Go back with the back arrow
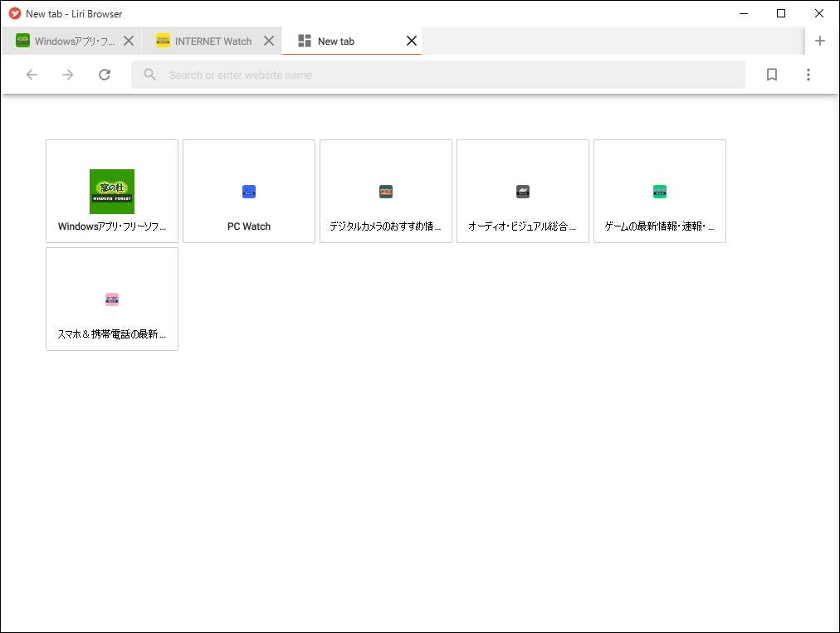The width and height of the screenshot is (840, 633). [32, 75]
